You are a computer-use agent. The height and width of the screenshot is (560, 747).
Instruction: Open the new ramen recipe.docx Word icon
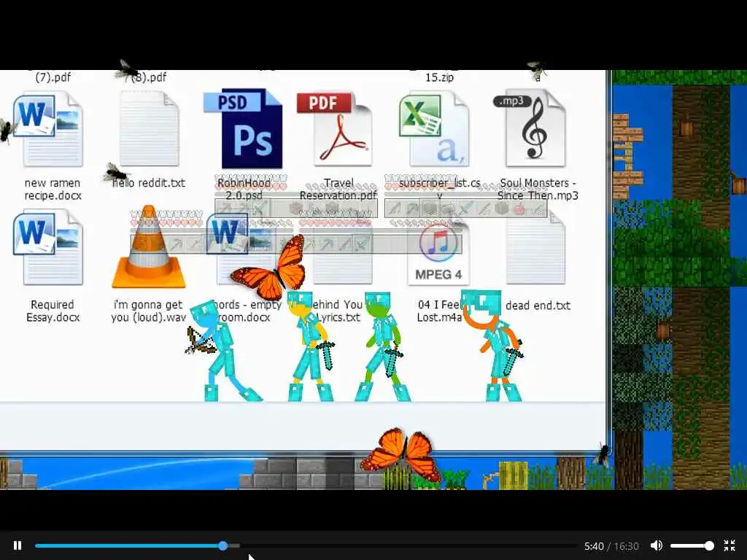click(49, 130)
